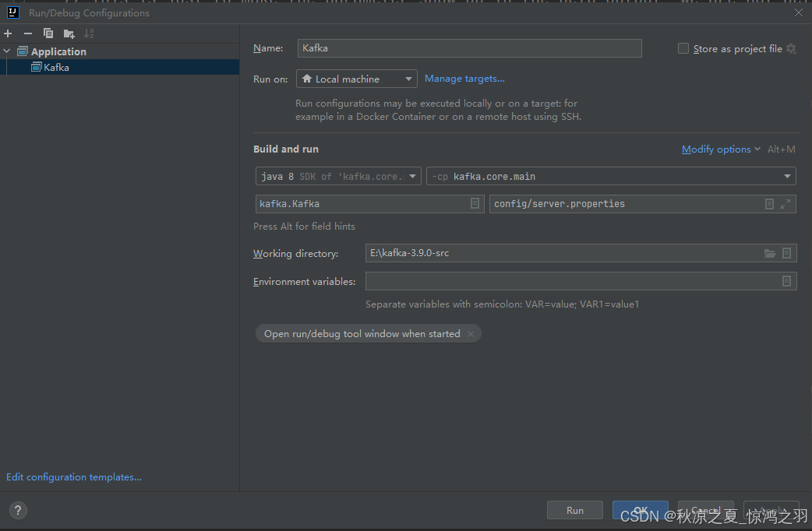Click the Remove Configuration minus icon
The image size is (812, 531).
coord(28,33)
